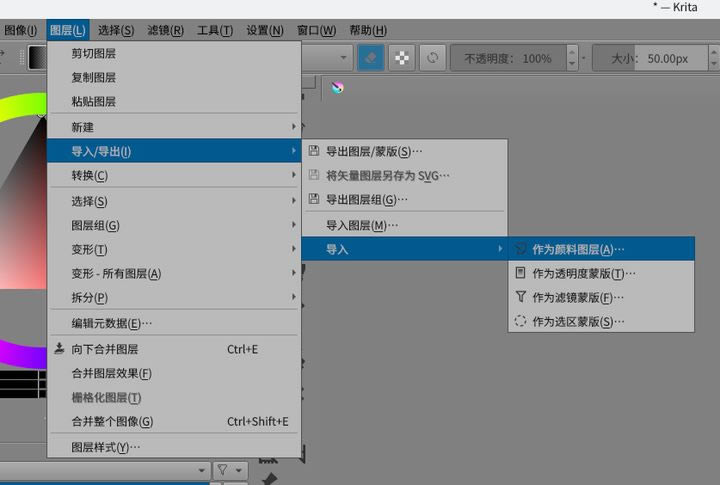Expand the 导入/导出(I) submenu
This screenshot has width=720, height=485.
(174, 151)
